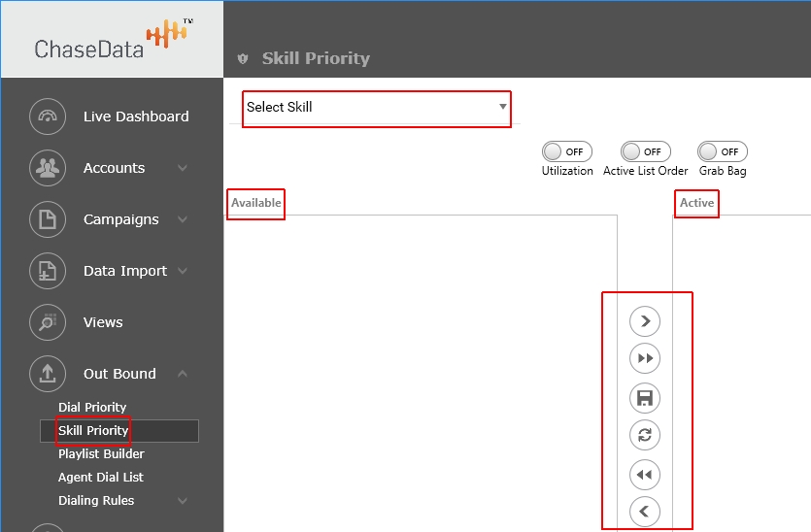This screenshot has width=811, height=532.
Task: Click the Active List Order label
Action: (x=646, y=171)
